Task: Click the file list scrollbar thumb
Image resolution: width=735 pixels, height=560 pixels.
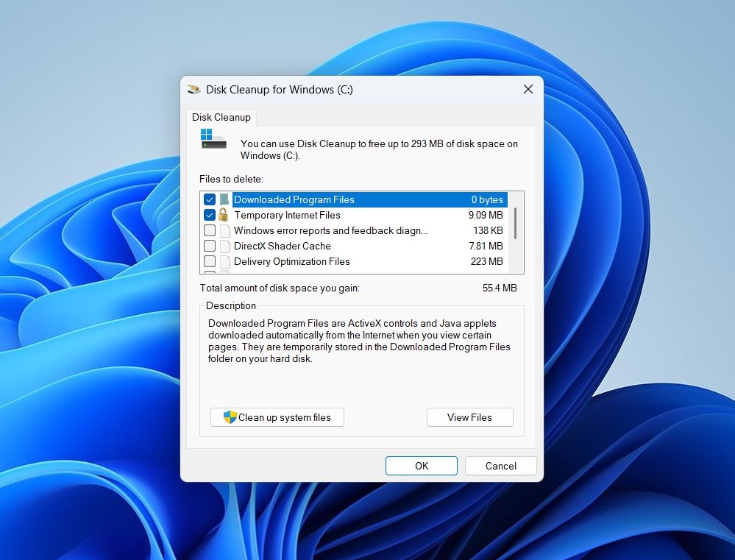Action: (x=516, y=223)
